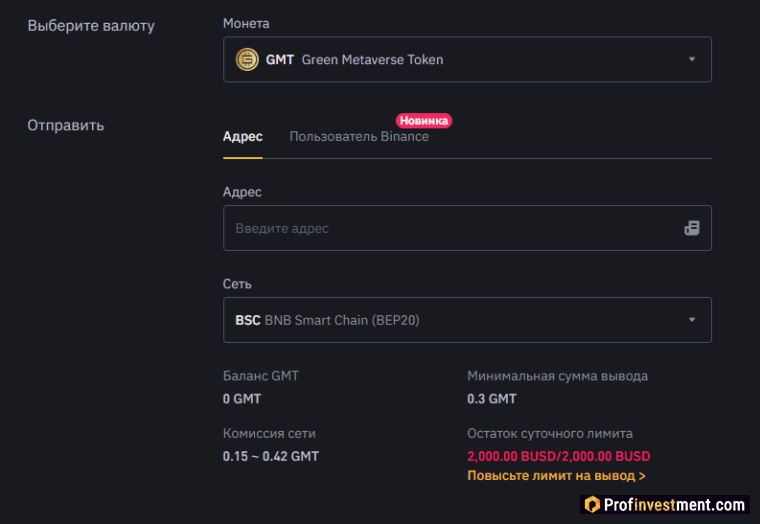Image resolution: width=760 pixels, height=524 pixels.
Task: Click the Остаток суточного лимита label
Action: 550,433
